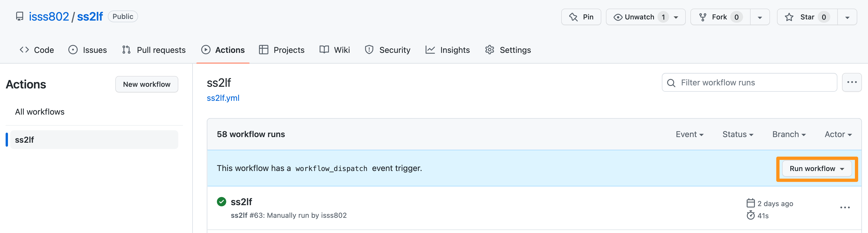The height and width of the screenshot is (233, 868).
Task: Open the ss2lf.yml file link
Action: tap(223, 98)
